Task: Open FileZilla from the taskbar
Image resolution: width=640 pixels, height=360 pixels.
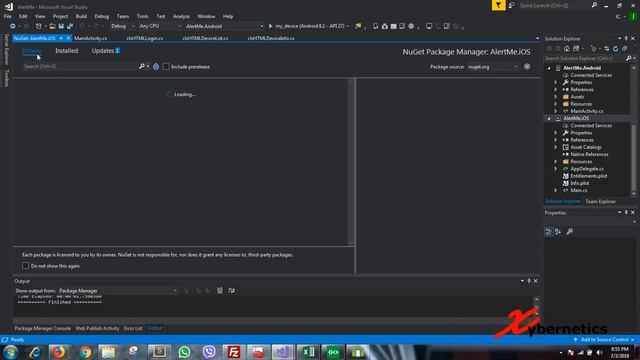Action: pos(233,352)
